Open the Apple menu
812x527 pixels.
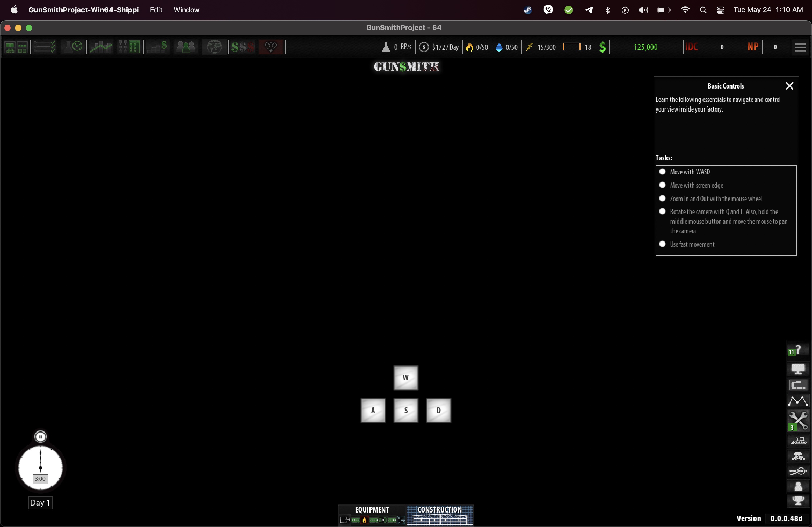click(x=14, y=10)
